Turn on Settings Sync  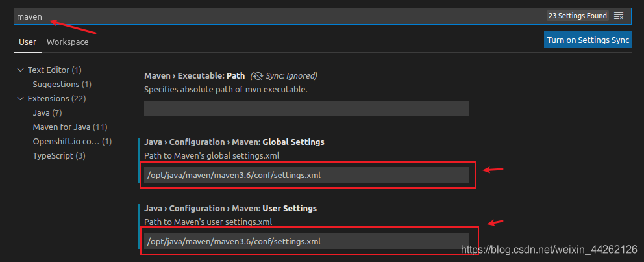coord(588,40)
